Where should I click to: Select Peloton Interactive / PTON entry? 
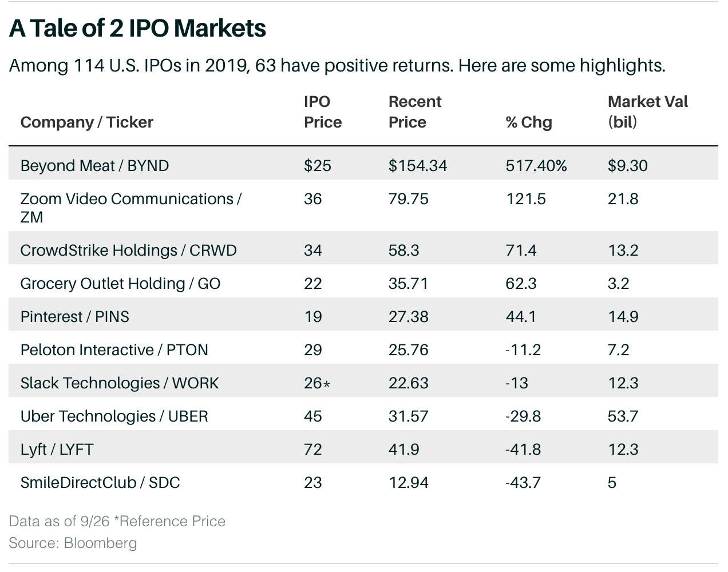(114, 350)
